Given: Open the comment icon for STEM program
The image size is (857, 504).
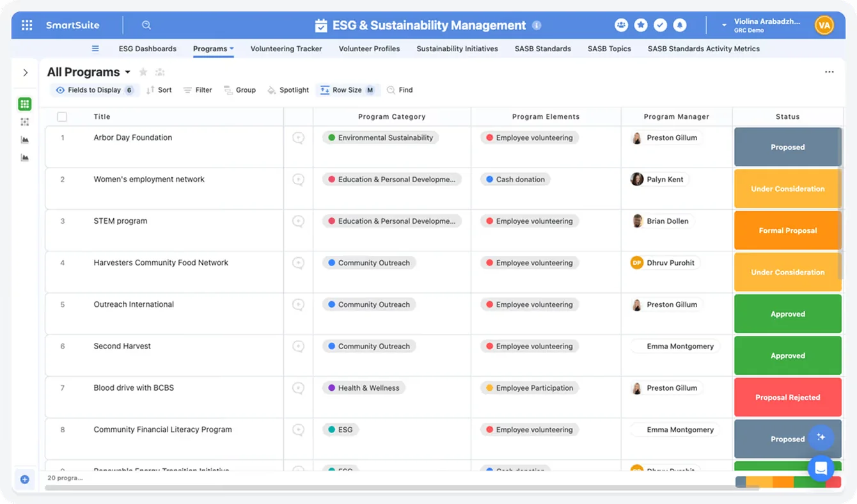Looking at the screenshot, I should click(x=298, y=221).
